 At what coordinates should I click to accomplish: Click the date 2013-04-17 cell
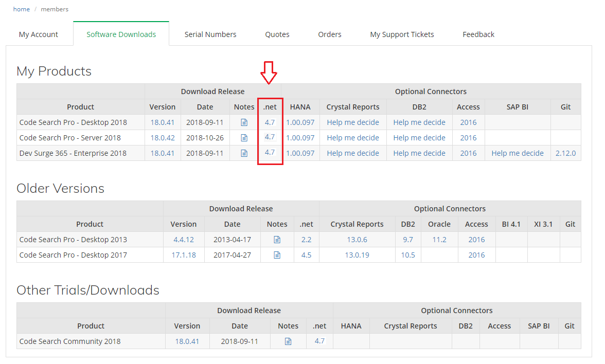pos(233,240)
